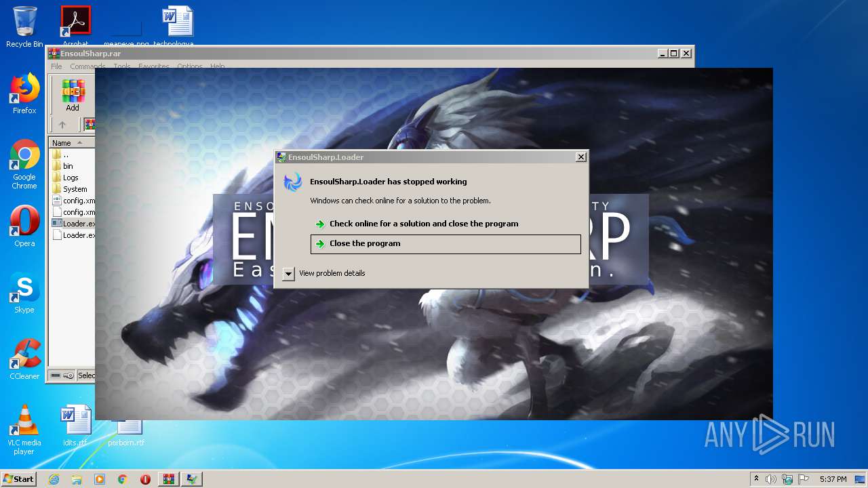Open the network icon in the system tray

pyautogui.click(x=787, y=479)
